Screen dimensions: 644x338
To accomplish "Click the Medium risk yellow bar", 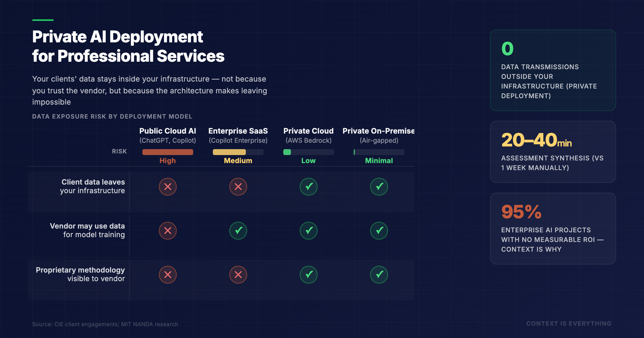I will 229,152.
